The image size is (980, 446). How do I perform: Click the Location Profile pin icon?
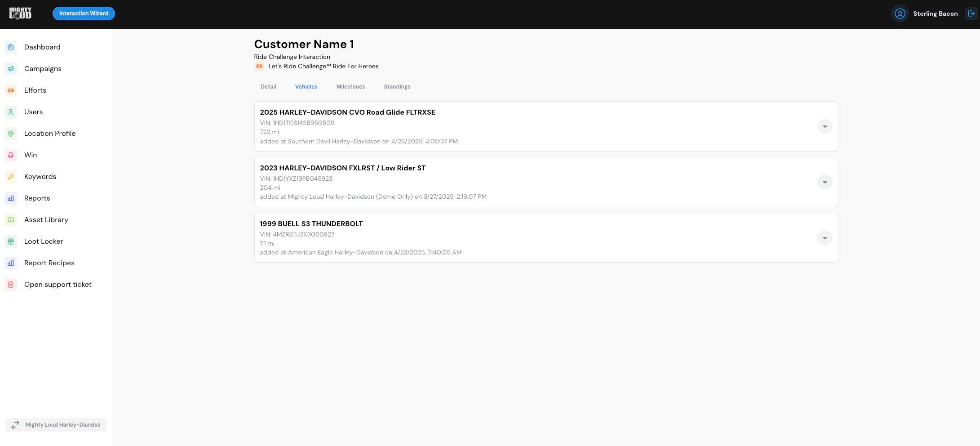(x=11, y=134)
